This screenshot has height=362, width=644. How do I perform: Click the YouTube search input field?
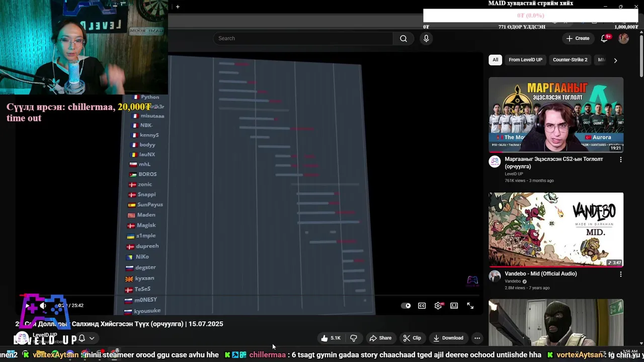pos(303,38)
